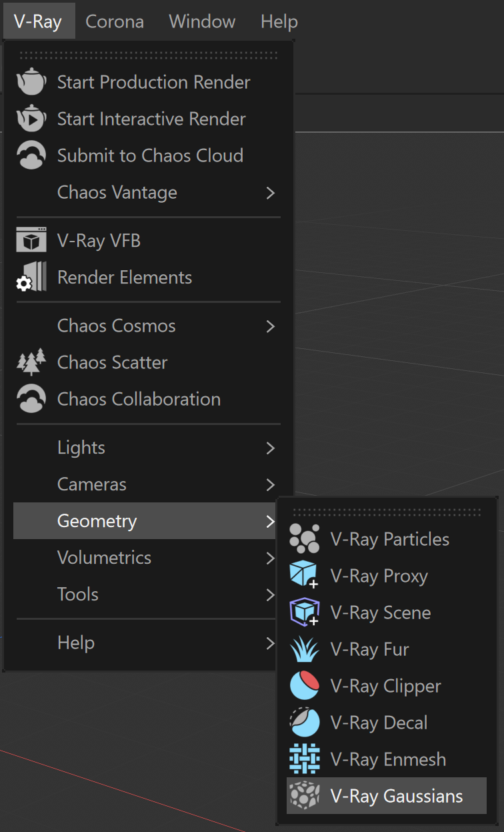Open the Window menu in menu bar

(x=202, y=21)
